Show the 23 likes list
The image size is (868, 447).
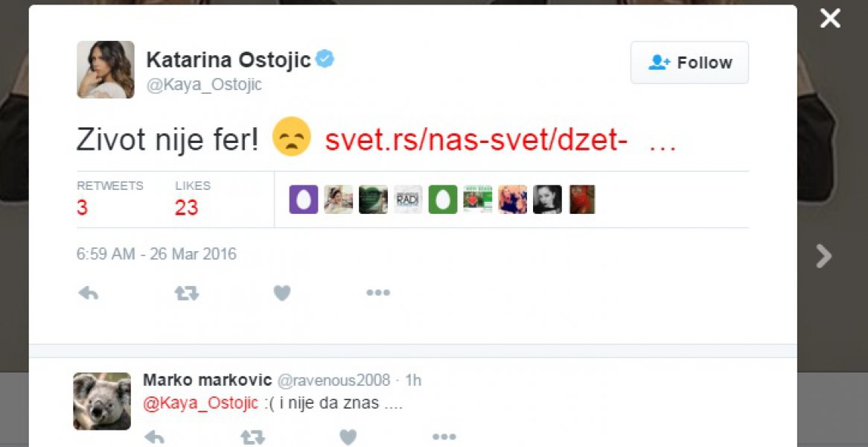[186, 208]
